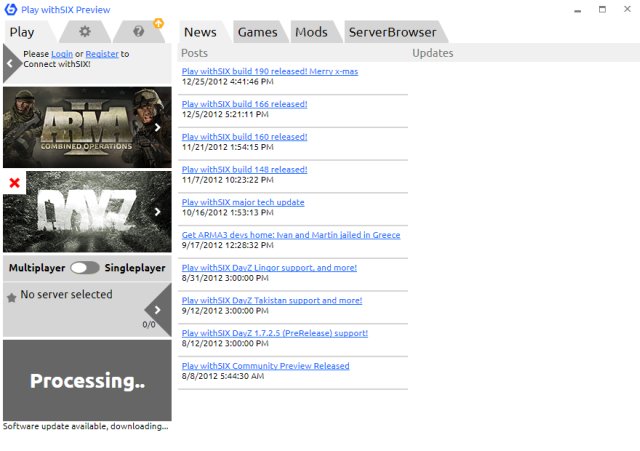Click the 12/25/2012 4:41:46 PM date
This screenshot has height=451, width=640.
(x=228, y=82)
